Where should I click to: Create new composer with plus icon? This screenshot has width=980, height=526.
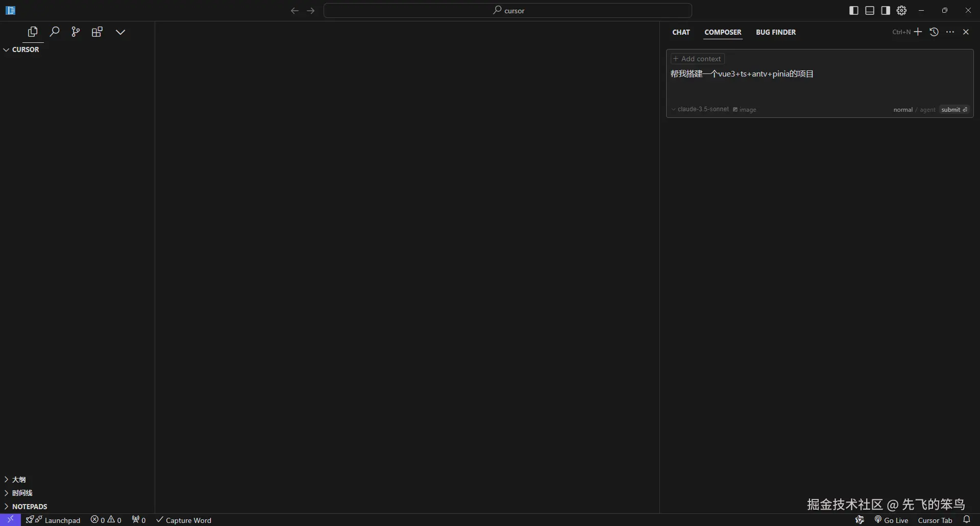918,32
